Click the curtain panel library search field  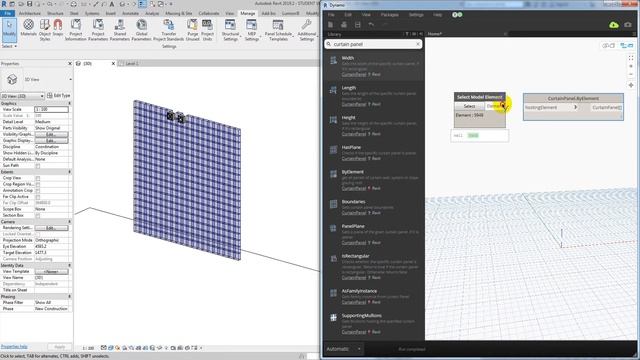[x=373, y=44]
